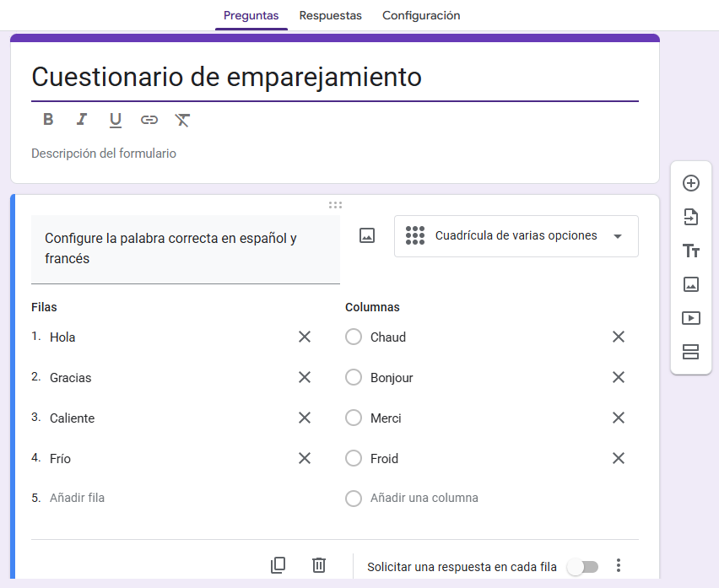Image resolution: width=719 pixels, height=588 pixels.
Task: Open the Cuadrícula de varias opciones dropdown
Action: (516, 236)
